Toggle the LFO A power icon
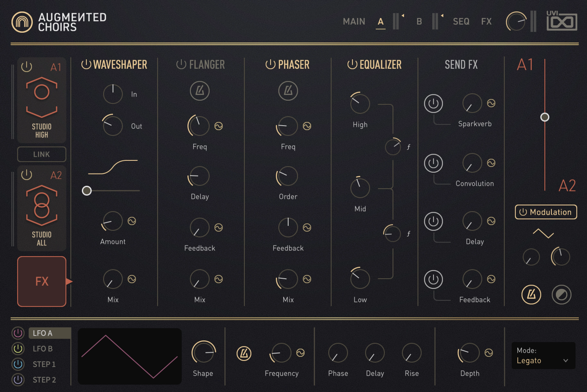 point(18,333)
